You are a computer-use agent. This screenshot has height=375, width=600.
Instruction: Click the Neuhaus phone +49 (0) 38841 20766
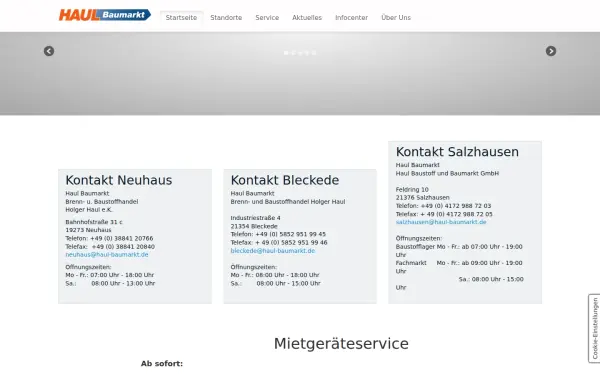109,238
